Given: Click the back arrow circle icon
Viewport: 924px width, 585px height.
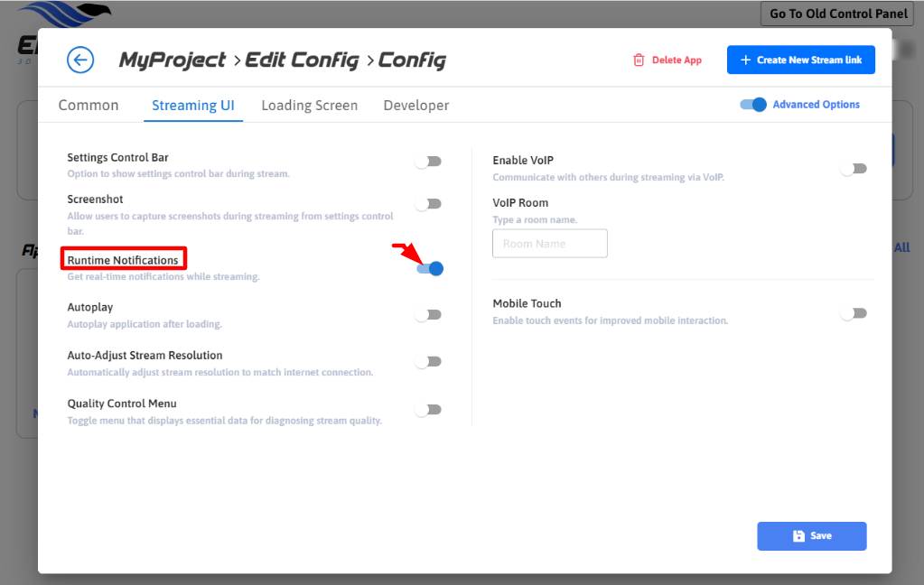Looking at the screenshot, I should [x=80, y=60].
